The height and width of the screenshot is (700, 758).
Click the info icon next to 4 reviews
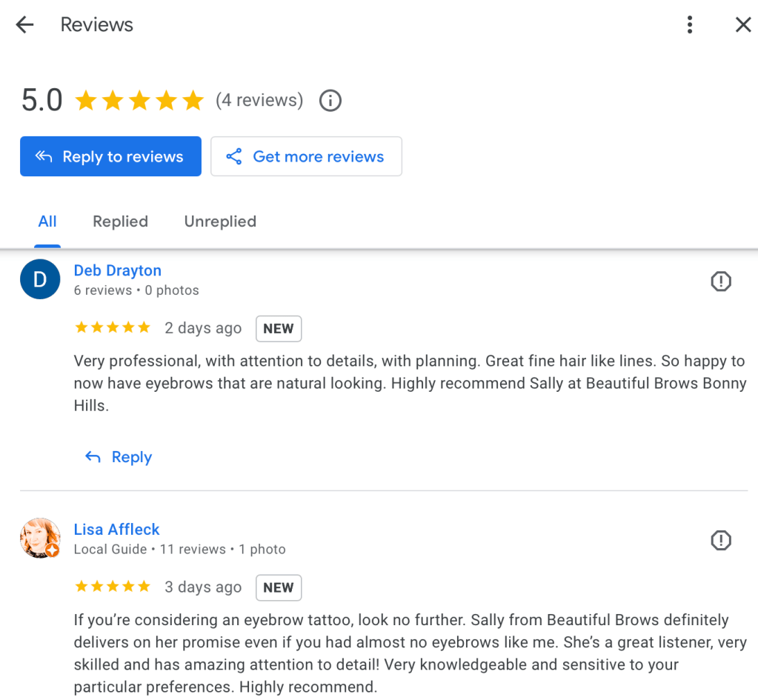(x=330, y=100)
